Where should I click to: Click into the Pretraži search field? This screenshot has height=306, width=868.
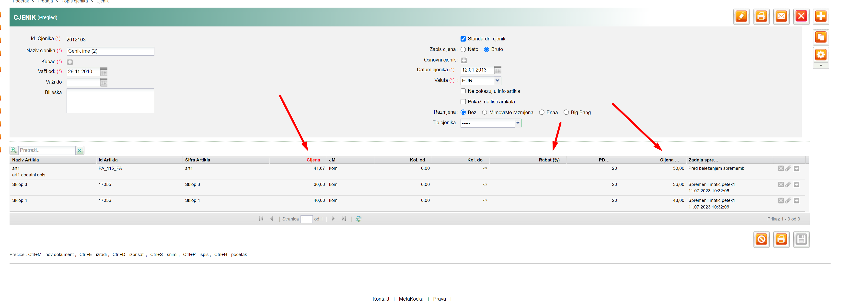click(46, 150)
